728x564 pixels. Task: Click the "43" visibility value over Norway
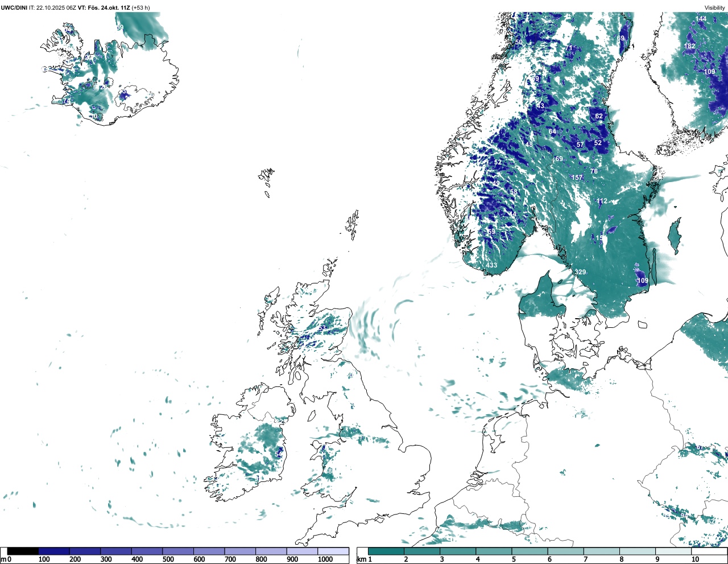pyautogui.click(x=540, y=106)
